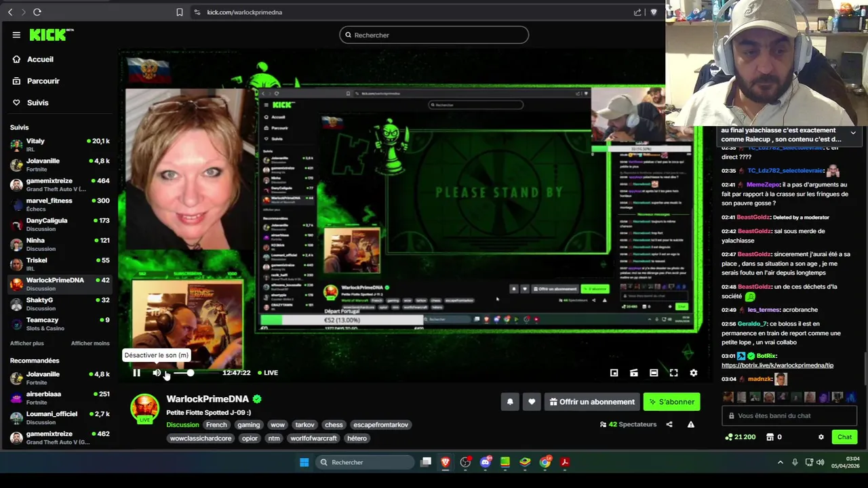Screen dimensions: 868x488
Task: Click the green Chat send button
Action: click(x=844, y=437)
